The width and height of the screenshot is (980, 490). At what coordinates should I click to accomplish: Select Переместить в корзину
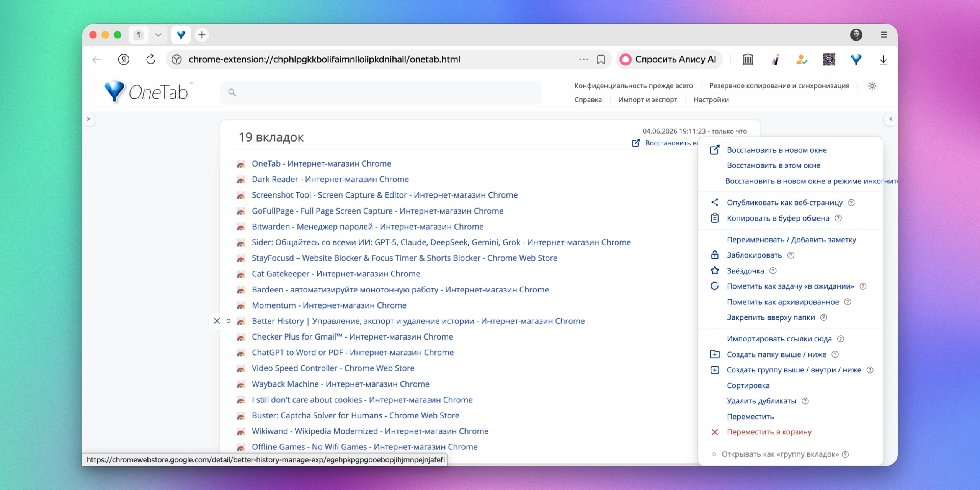click(x=769, y=432)
